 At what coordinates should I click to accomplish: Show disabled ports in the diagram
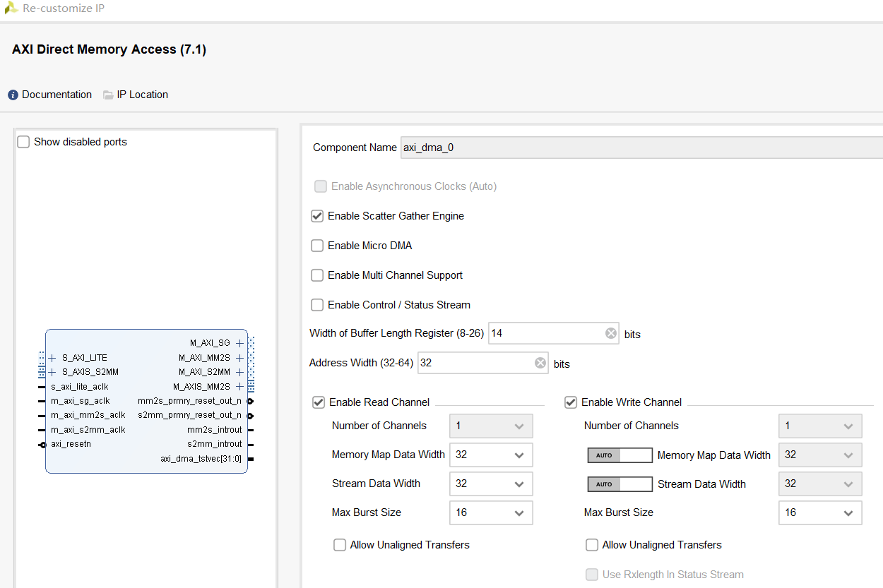coord(23,141)
